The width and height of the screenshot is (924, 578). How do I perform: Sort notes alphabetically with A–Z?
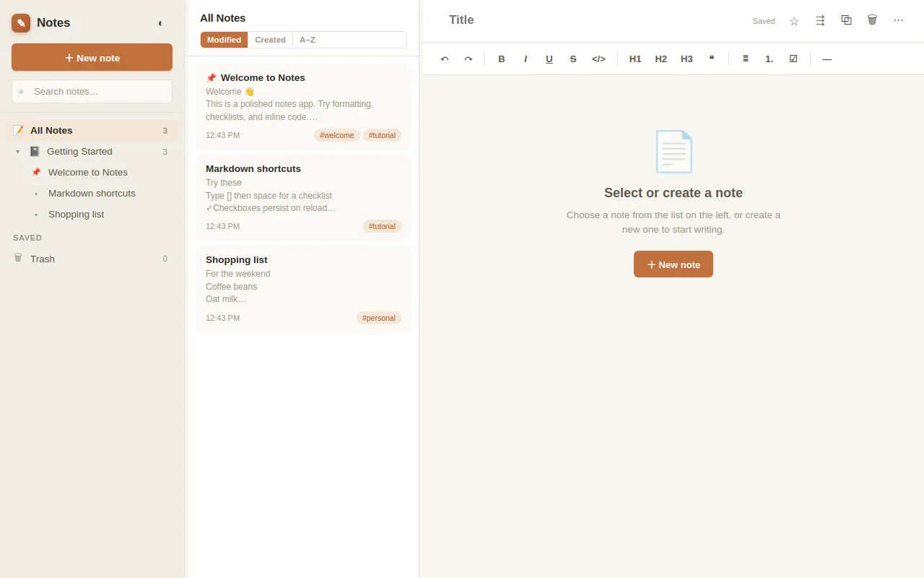[x=308, y=40]
